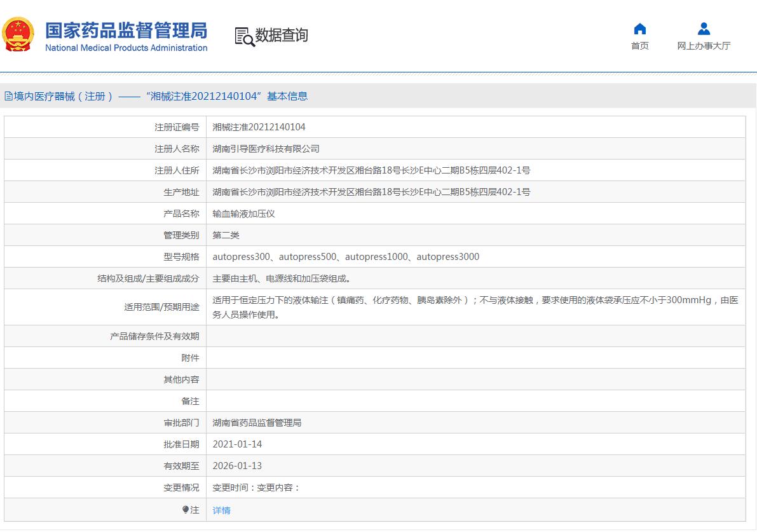The height and width of the screenshot is (532, 757).
Task: Click National Medical Products Administration text
Action: click(126, 48)
